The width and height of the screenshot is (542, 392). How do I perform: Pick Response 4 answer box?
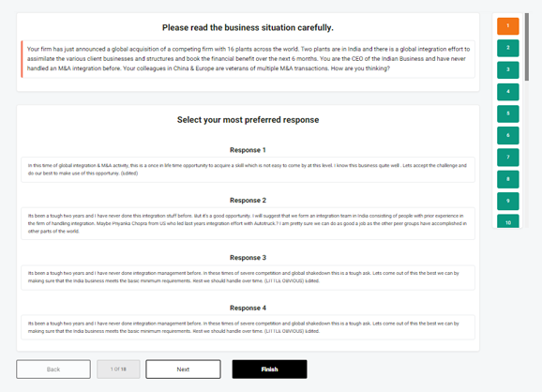[248, 327]
